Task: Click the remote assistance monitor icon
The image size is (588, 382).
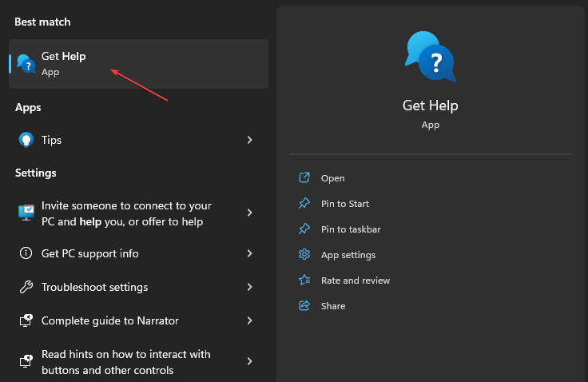Action: [26, 213]
